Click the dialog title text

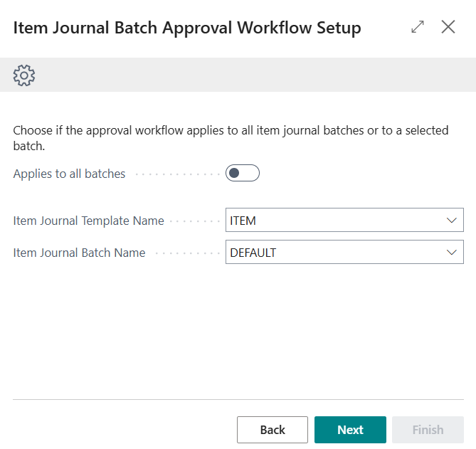[187, 28]
